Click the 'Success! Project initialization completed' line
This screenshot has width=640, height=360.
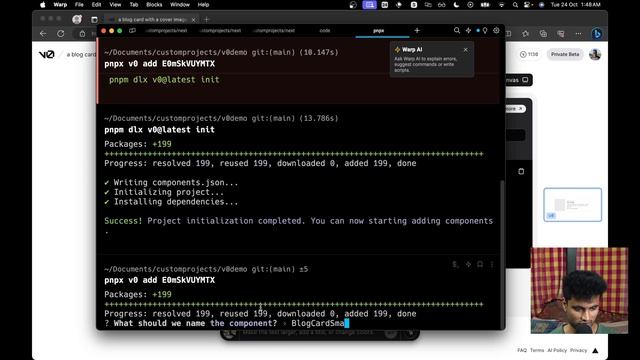click(298, 221)
